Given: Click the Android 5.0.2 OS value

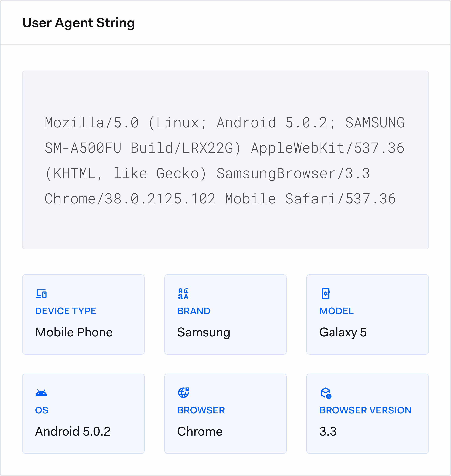Looking at the screenshot, I should tap(73, 432).
